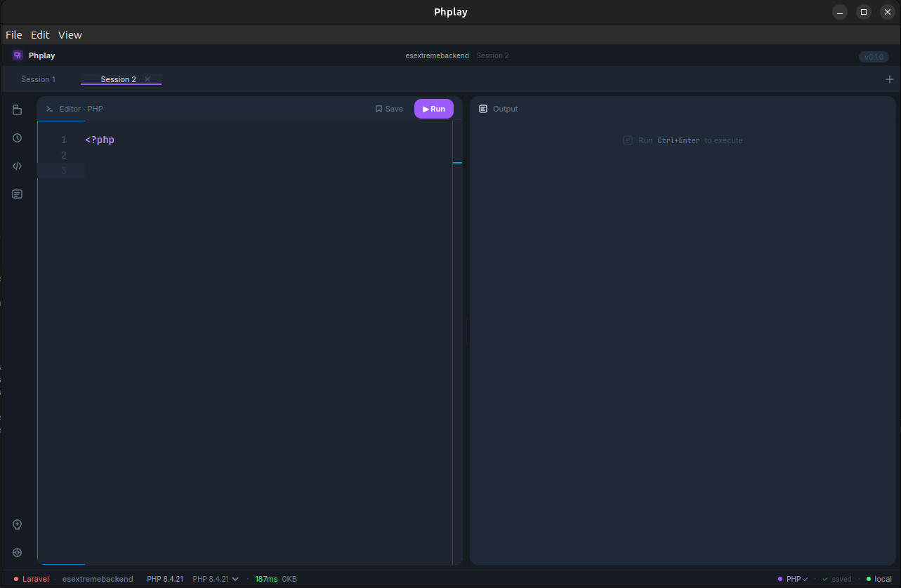901x588 pixels.
Task: Click the editor minimap scrollbar
Action: point(457,342)
